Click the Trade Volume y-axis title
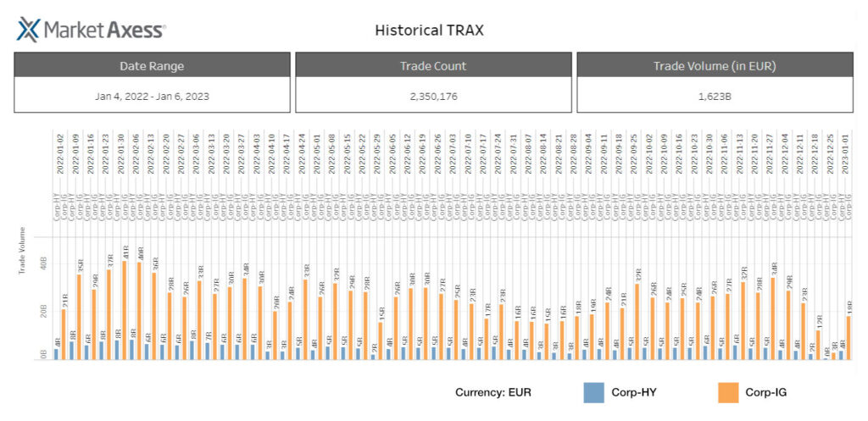The width and height of the screenshot is (868, 421). click(x=22, y=250)
